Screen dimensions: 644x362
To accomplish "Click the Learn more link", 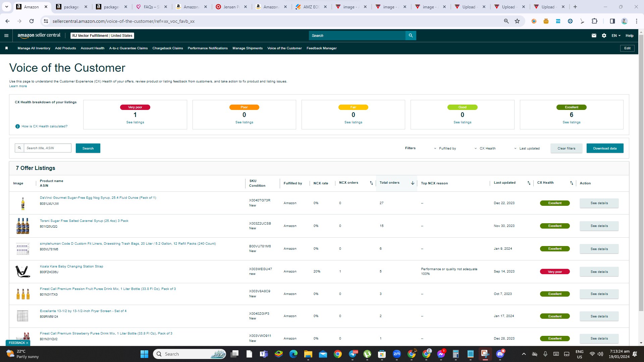I will (18, 86).
